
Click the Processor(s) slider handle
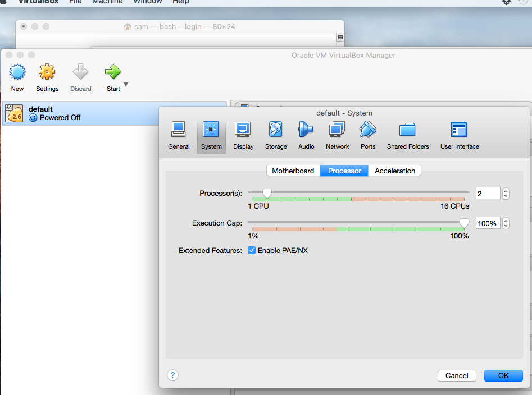pos(267,194)
